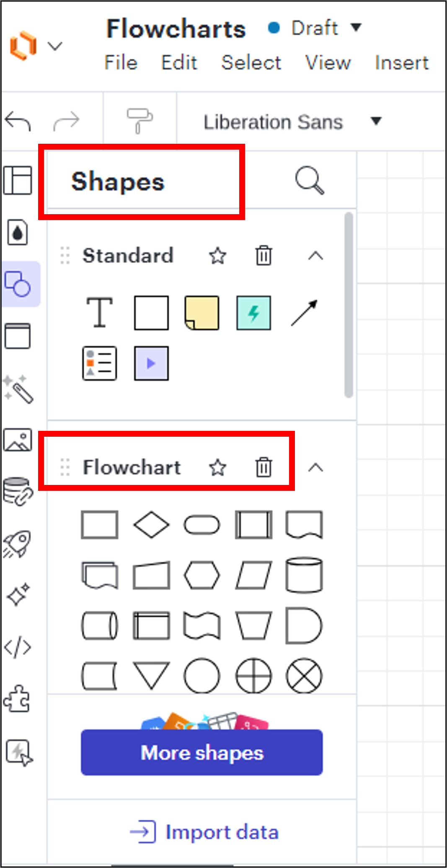Open the File menu
The height and width of the screenshot is (868, 447).
point(121,63)
